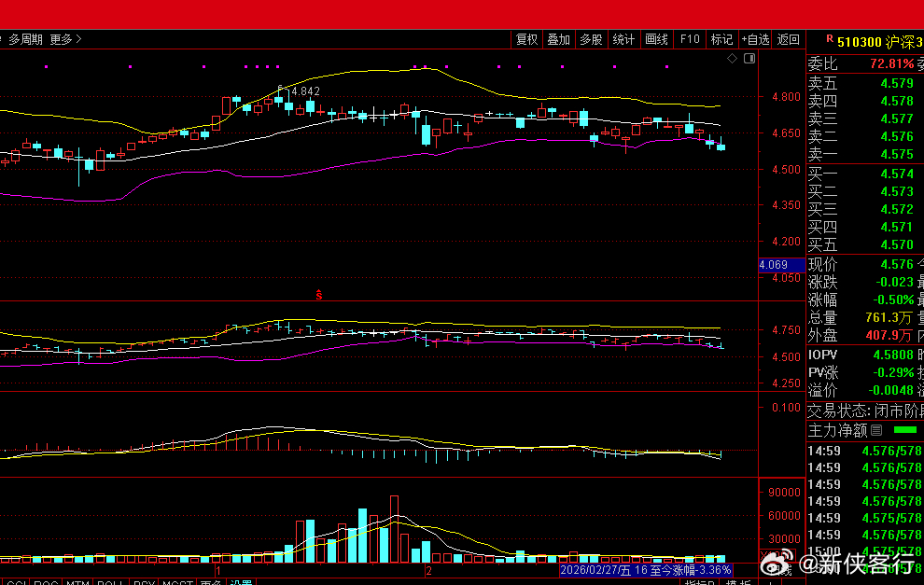Click the 4.800 price axis label

click(787, 97)
